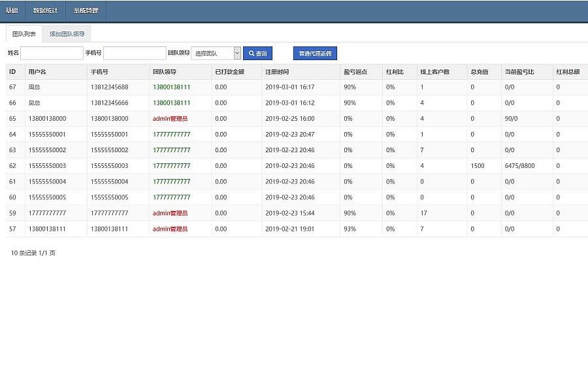Select username 15555550001 cell
Viewport: 588px width, 392px height.
(47, 135)
